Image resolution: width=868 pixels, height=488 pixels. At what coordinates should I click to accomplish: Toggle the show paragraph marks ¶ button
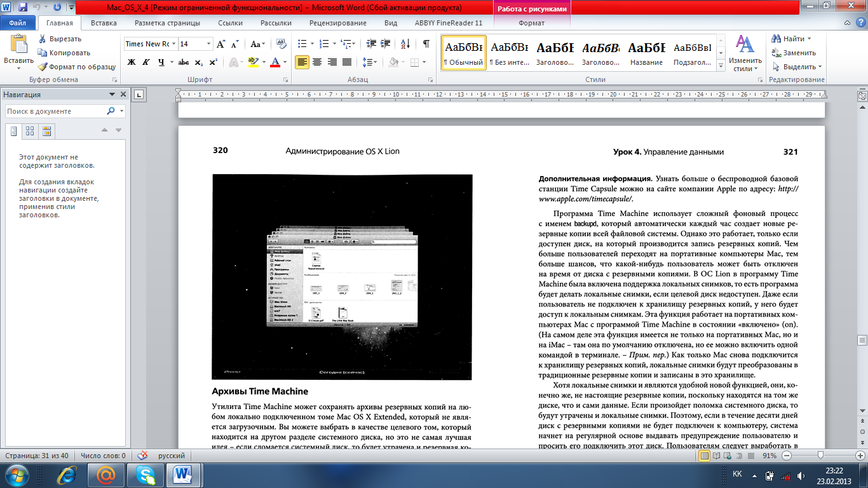[x=426, y=44]
